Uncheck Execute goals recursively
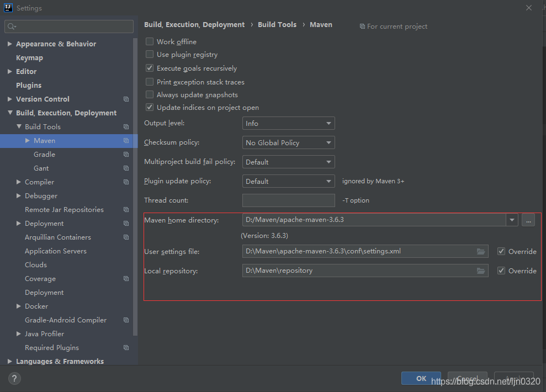546x392 pixels. (150, 68)
